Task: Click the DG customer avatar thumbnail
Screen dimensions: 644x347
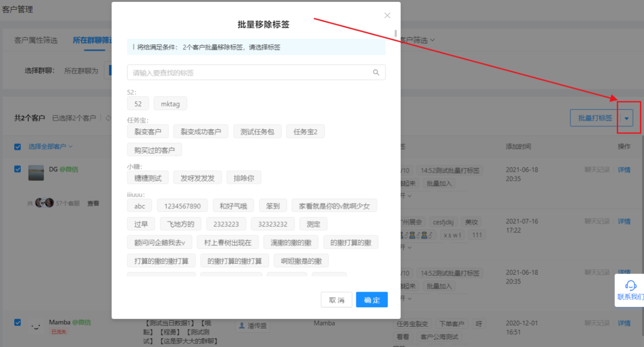Action: (36, 173)
